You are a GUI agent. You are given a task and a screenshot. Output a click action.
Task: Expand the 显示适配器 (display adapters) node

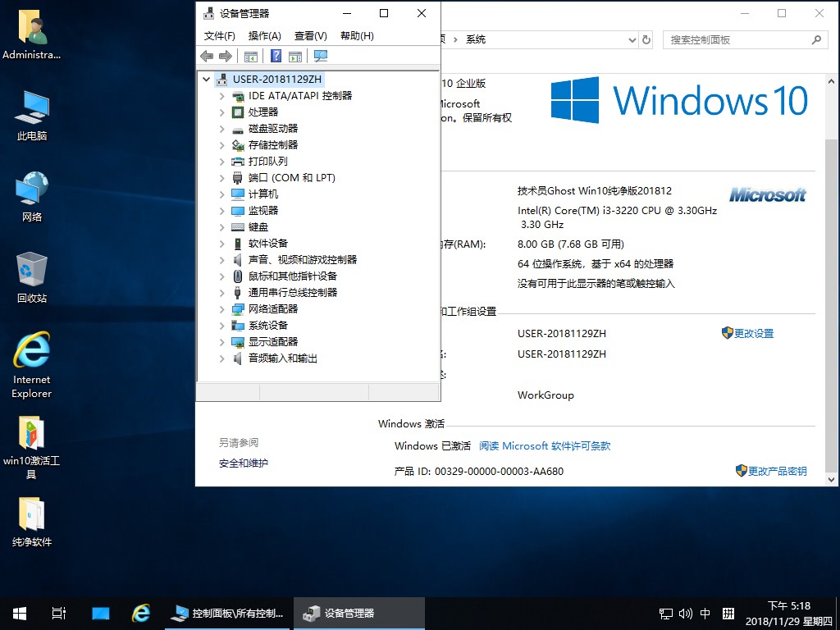pyautogui.click(x=221, y=342)
